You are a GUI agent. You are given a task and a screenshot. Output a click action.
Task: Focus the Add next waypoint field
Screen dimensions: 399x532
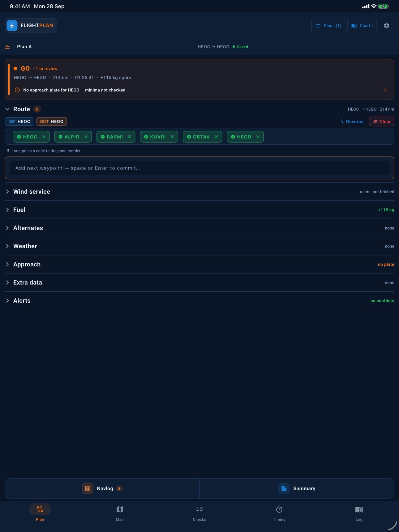pos(199,168)
